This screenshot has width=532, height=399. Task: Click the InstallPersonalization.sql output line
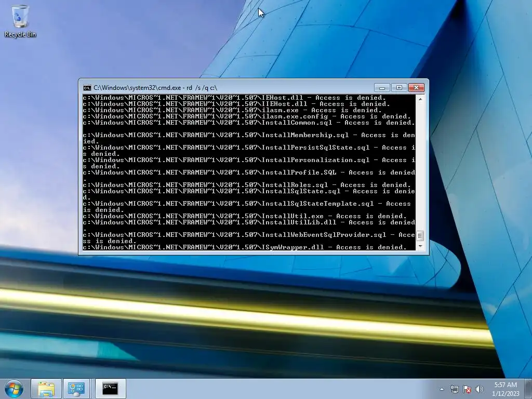(x=249, y=163)
